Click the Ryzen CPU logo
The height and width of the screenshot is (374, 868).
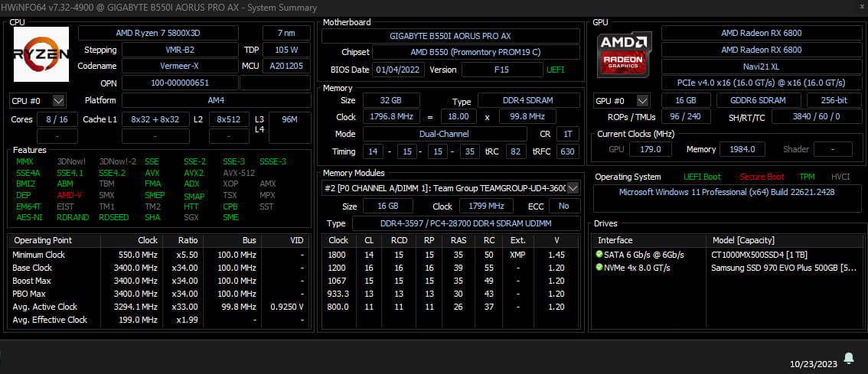pos(41,54)
